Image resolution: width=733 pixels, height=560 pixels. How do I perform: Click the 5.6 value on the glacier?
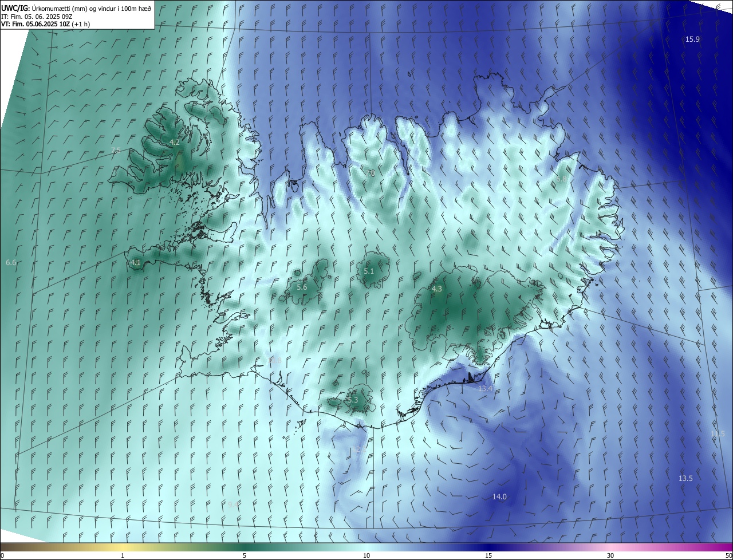(302, 287)
